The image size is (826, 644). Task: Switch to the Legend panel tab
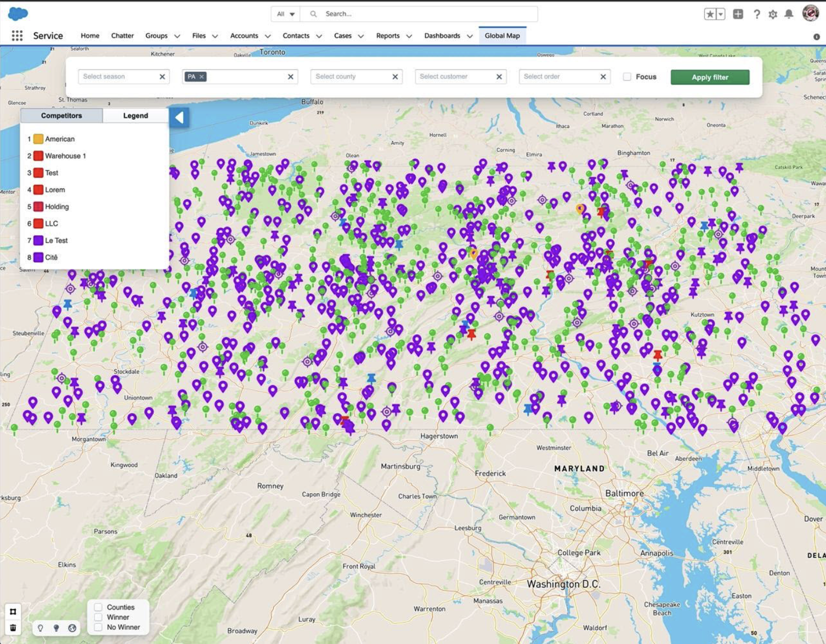(x=135, y=116)
